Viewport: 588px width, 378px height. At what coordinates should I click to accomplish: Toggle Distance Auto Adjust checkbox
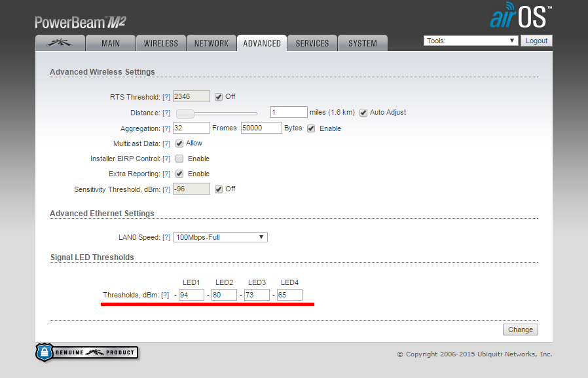[x=363, y=113]
